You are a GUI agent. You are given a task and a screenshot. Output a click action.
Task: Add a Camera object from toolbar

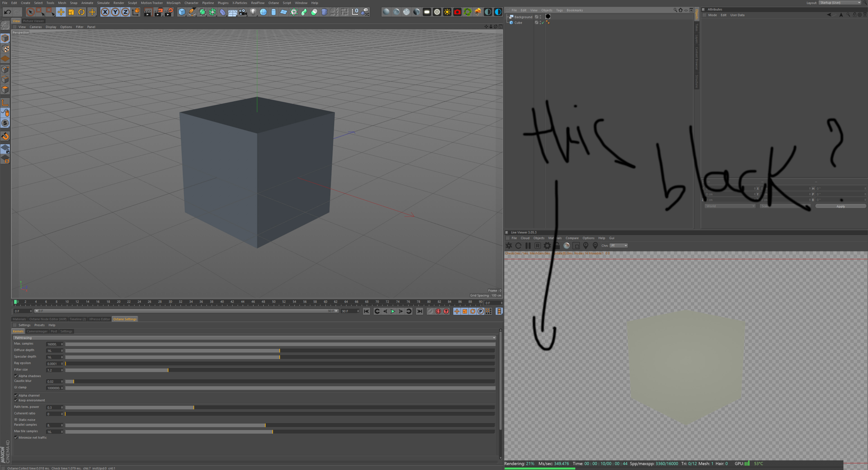[x=243, y=12]
